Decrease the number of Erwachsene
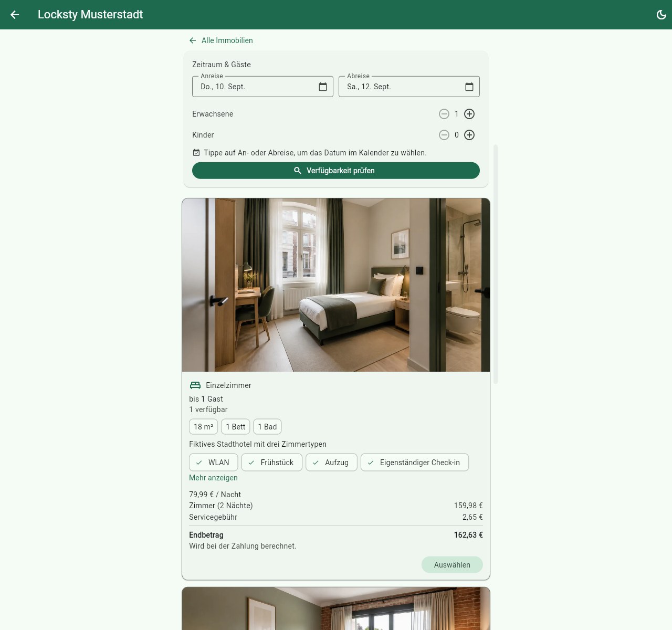This screenshot has height=630, width=672. [444, 114]
